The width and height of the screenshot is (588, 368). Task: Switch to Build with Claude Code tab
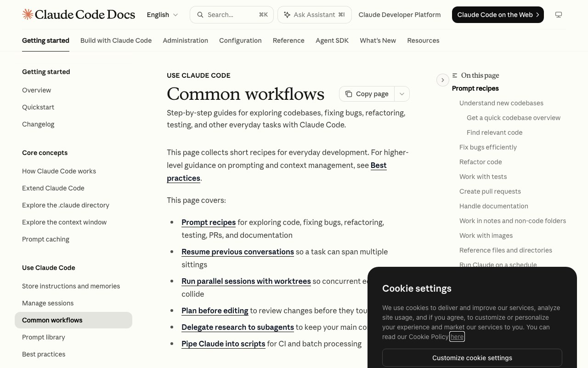[116, 40]
